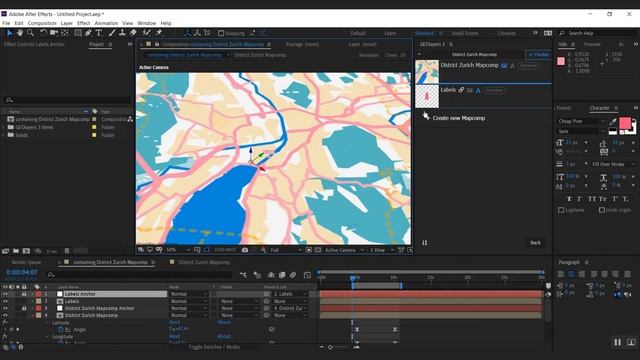The height and width of the screenshot is (360, 640).
Task: Switch to the Preview panel tab
Action: (x=592, y=44)
